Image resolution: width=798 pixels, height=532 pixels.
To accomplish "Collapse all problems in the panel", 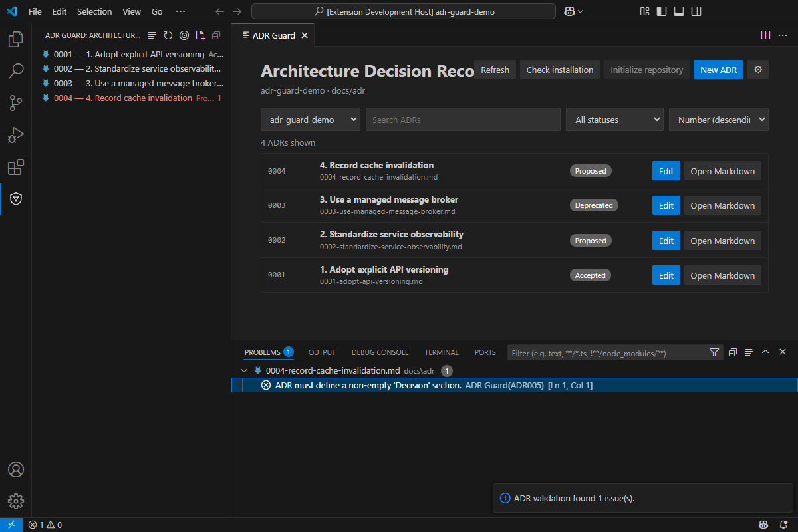I will [x=733, y=352].
